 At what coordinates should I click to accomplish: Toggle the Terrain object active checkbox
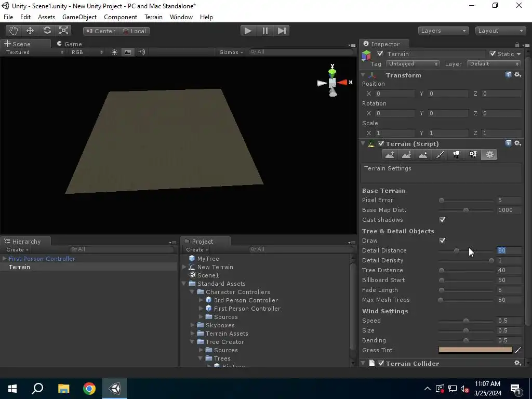380,54
